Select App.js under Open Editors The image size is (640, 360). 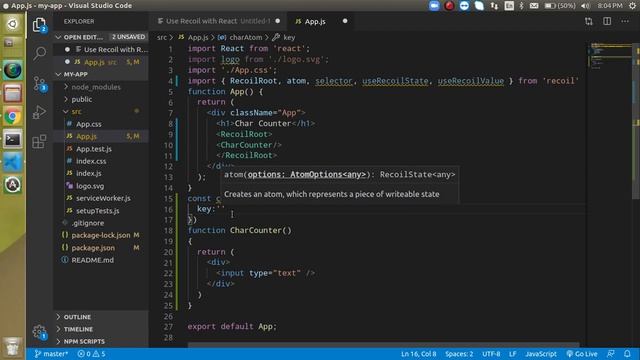coord(101,62)
